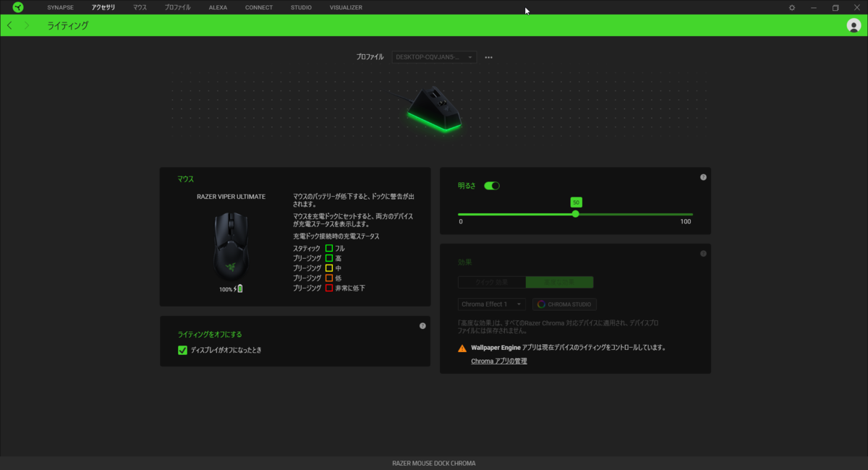The image size is (868, 470).
Task: Click the orange 低 status square
Action: pos(328,278)
